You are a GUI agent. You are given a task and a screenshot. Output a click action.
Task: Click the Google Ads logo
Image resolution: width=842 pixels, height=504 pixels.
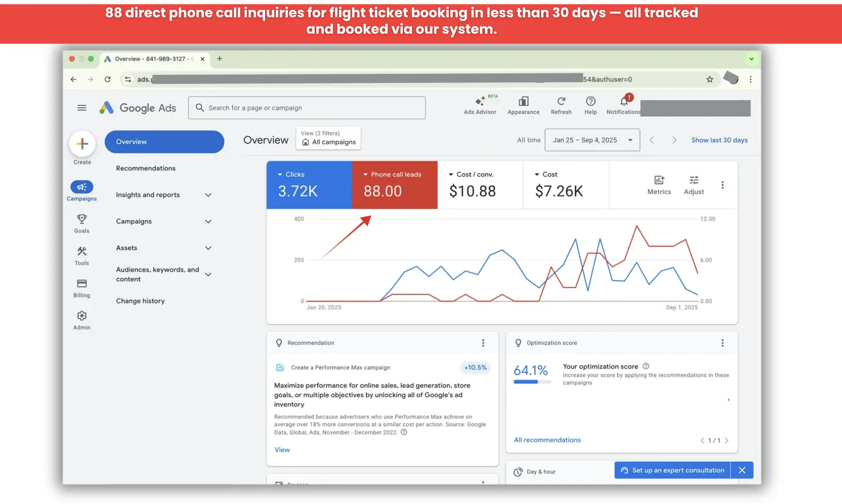138,108
